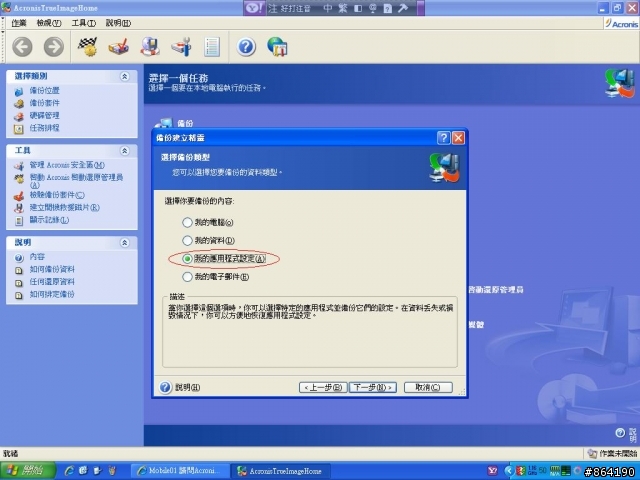The image size is (640, 480).
Task: Click the 啟動還原管理員 task in main window
Action: (x=496, y=290)
